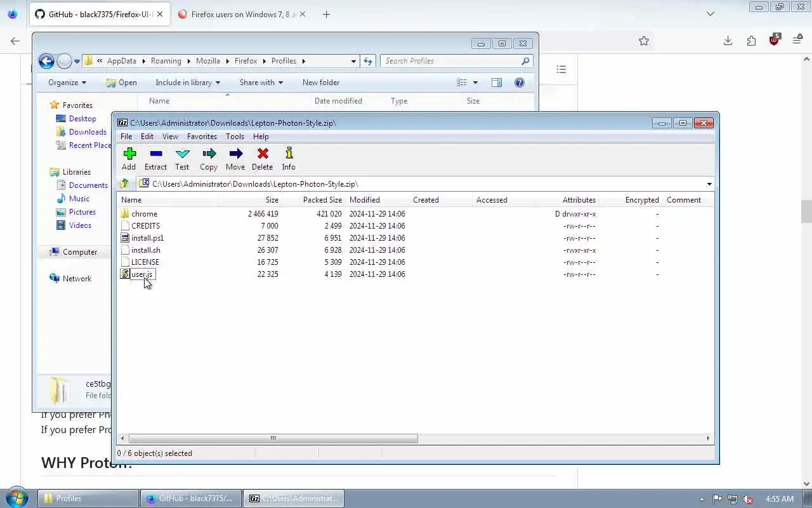Screen dimensions: 812x508
Task: Open the File menu in 7-Zip
Action: click(x=126, y=137)
